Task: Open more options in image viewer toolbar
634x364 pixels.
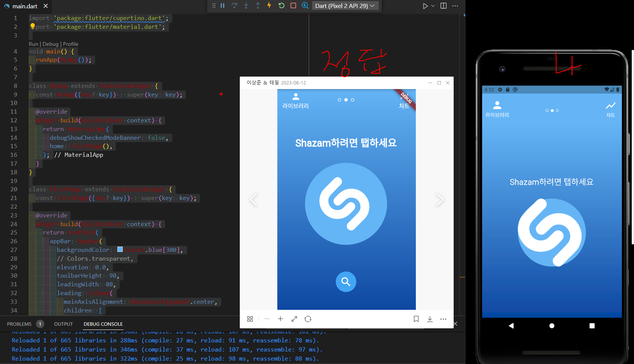Action: tap(443, 319)
